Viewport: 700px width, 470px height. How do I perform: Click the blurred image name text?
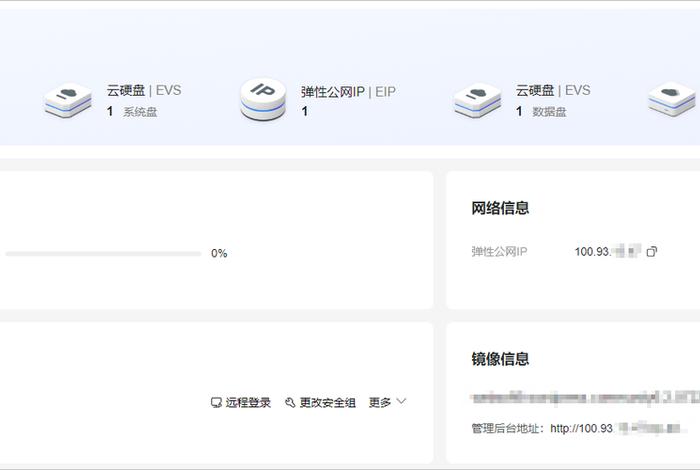585,398
